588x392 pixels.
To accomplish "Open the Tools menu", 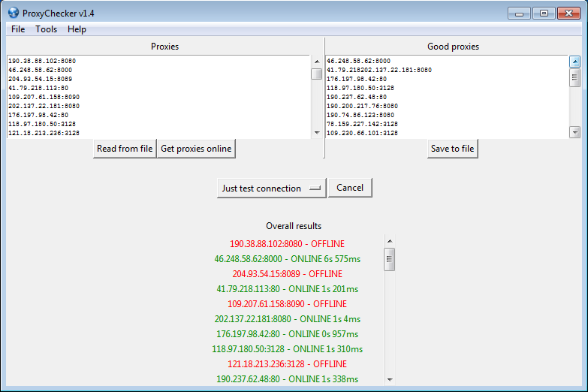I will pyautogui.click(x=46, y=29).
